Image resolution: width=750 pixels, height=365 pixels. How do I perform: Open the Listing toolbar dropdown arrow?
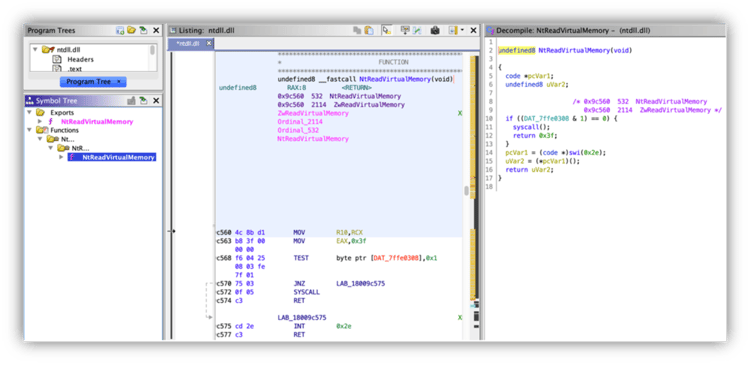click(462, 31)
